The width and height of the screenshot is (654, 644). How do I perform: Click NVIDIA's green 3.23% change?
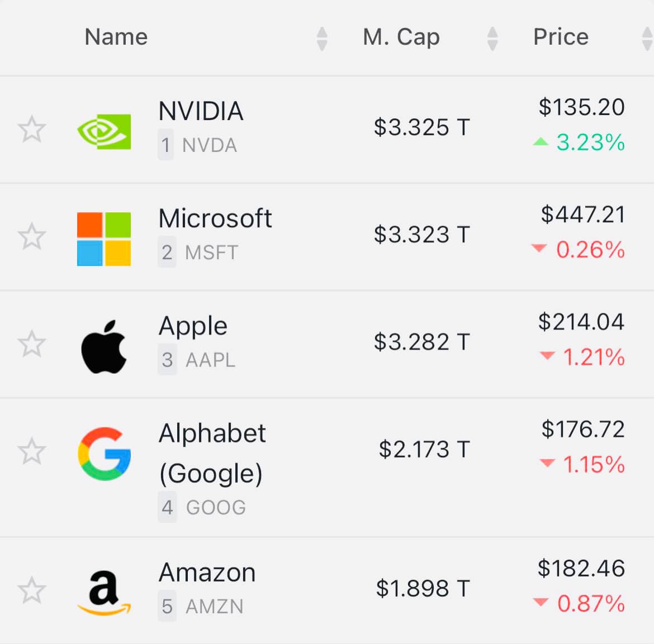pyautogui.click(x=590, y=142)
